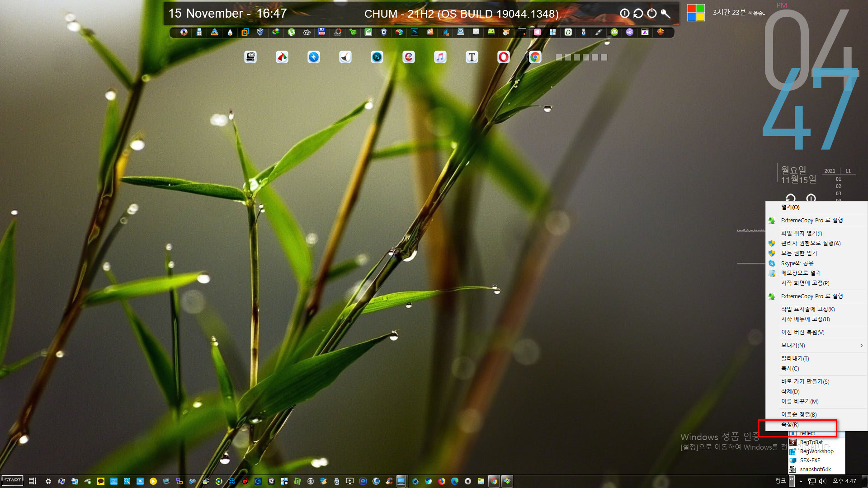Open Microsoft Edge from the taskbar

click(455, 481)
